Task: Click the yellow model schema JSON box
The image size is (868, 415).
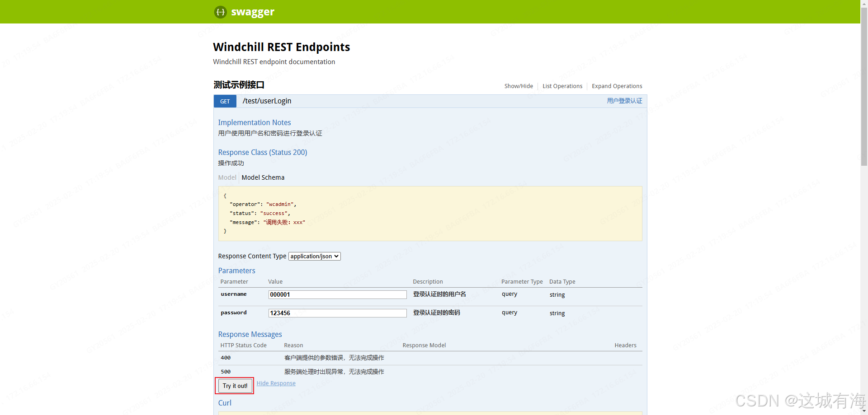Action: tap(430, 214)
